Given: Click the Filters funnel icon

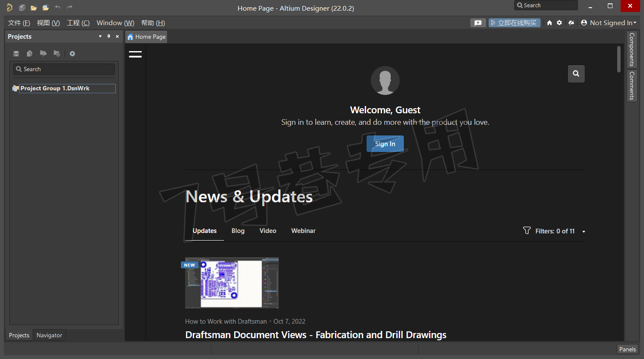Looking at the screenshot, I should pyautogui.click(x=527, y=230).
